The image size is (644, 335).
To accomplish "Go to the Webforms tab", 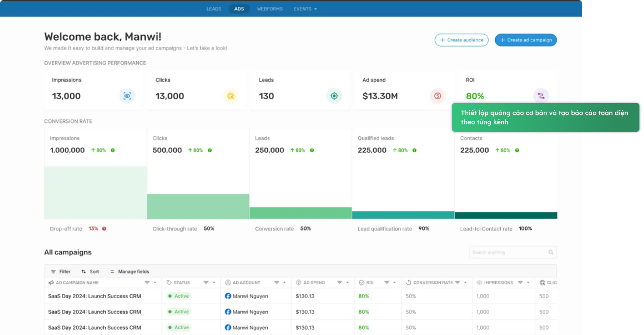I will tap(269, 9).
